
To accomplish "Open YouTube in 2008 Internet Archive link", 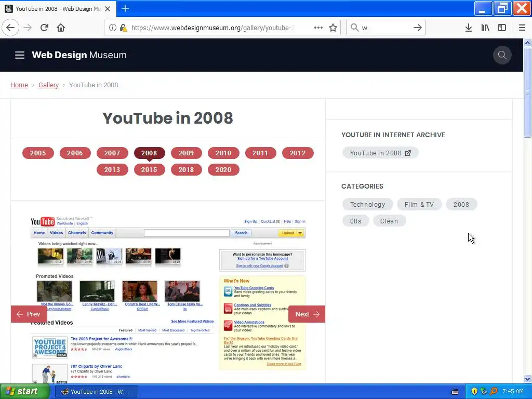I will pos(380,153).
